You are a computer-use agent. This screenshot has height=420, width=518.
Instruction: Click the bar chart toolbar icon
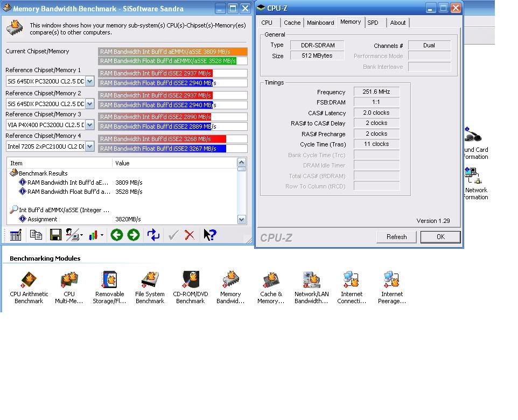94,235
